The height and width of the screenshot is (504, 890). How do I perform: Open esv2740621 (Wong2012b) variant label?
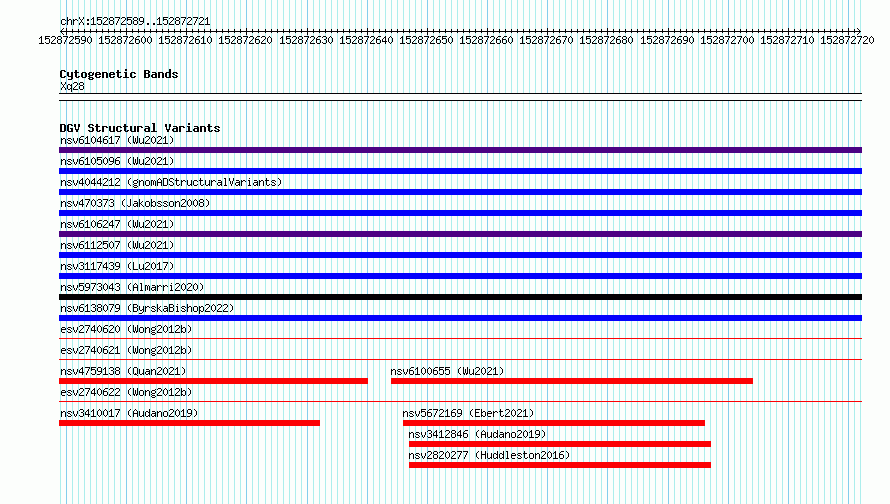[126, 350]
